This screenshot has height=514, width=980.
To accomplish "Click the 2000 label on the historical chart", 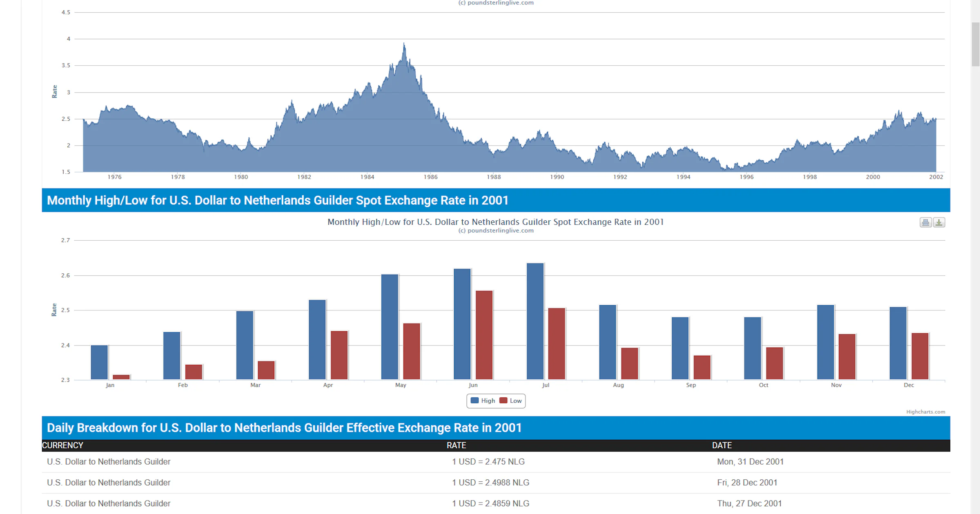I will tap(873, 177).
